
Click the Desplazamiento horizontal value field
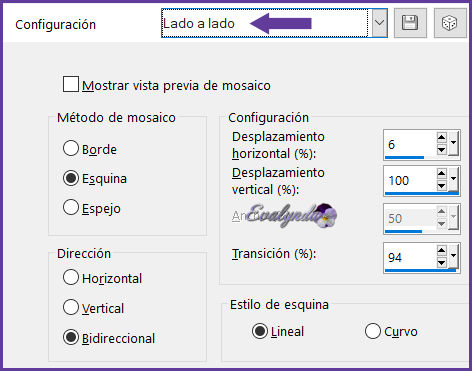click(410, 143)
